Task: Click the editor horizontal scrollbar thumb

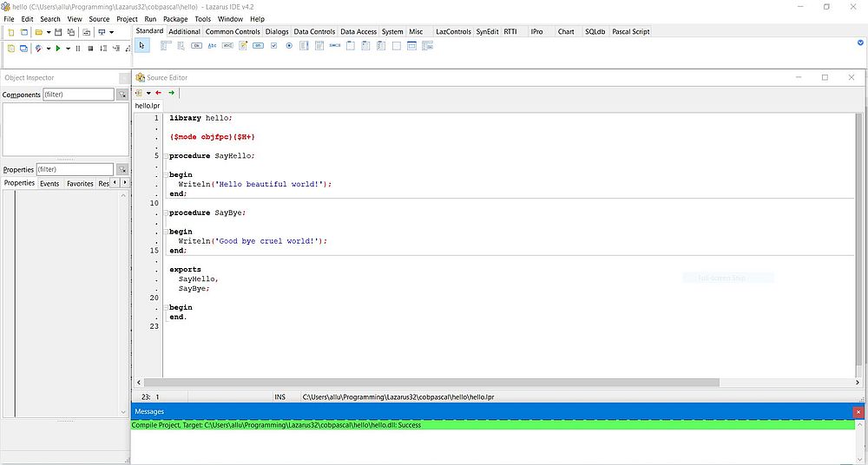Action: coord(431,383)
